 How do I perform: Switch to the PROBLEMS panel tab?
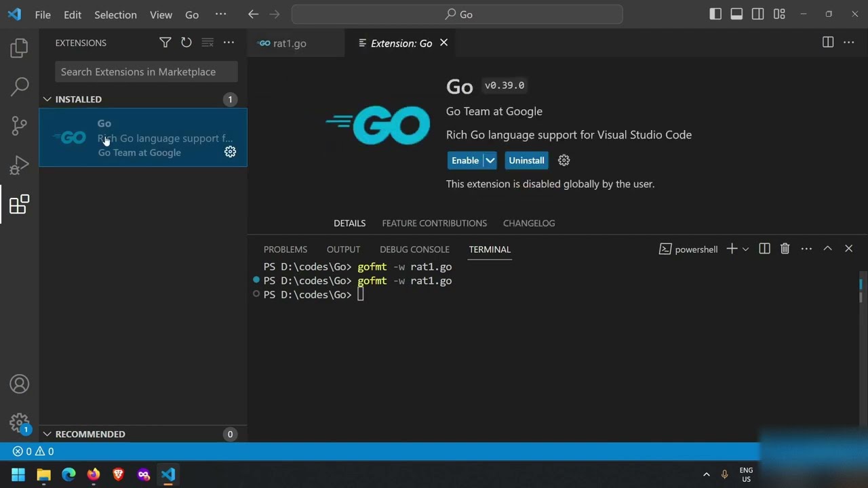point(285,249)
